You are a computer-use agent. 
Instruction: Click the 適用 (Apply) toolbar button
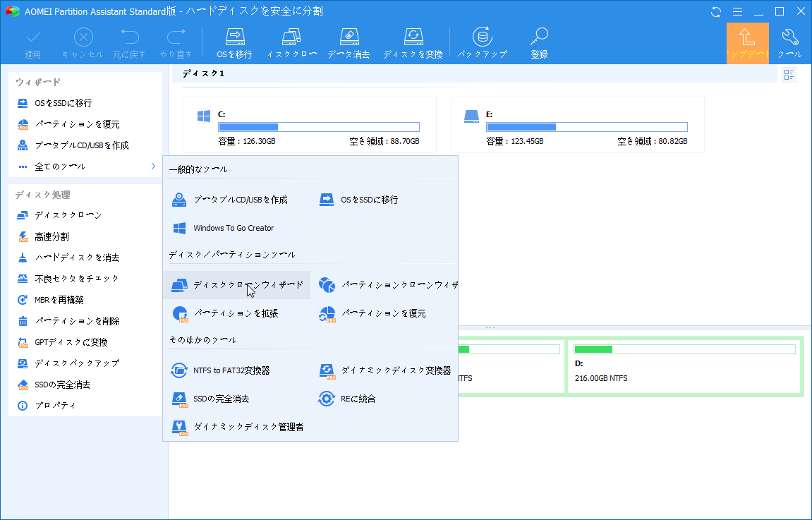(32, 44)
